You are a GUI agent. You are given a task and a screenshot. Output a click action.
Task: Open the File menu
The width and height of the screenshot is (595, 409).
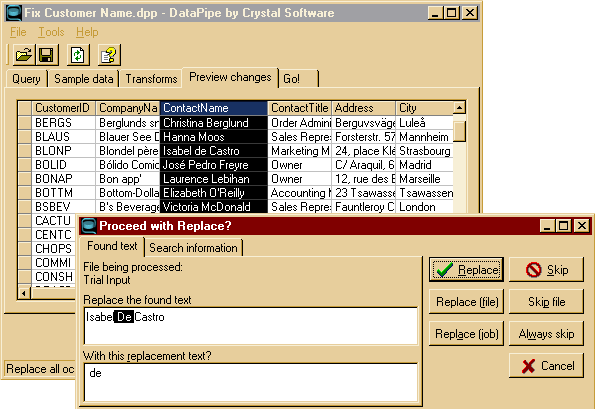18,32
